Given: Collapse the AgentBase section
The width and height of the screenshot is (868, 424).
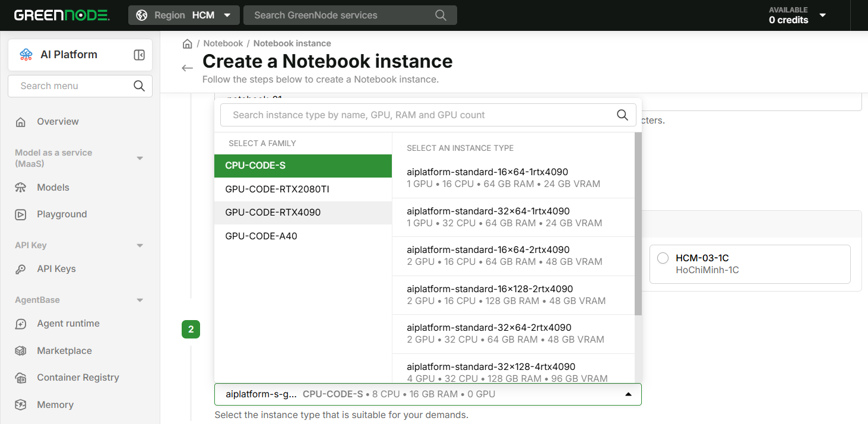Looking at the screenshot, I should tap(140, 300).
